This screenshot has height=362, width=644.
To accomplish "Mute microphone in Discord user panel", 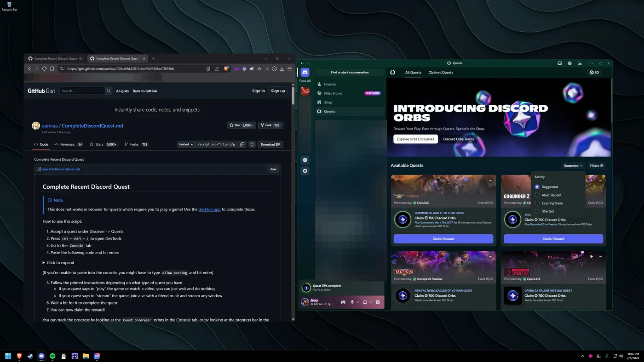I will (352, 302).
